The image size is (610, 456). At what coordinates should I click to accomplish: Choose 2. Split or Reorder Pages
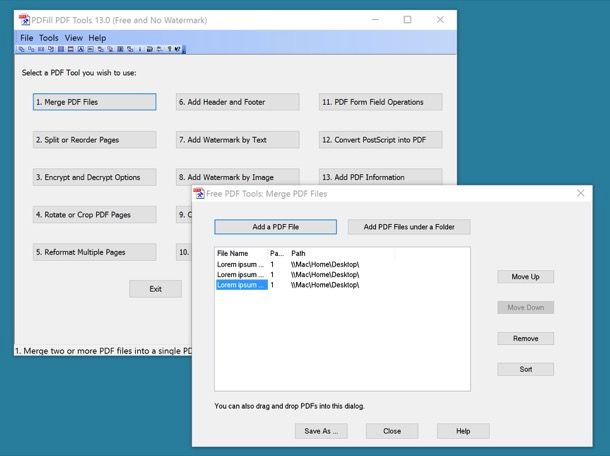95,140
